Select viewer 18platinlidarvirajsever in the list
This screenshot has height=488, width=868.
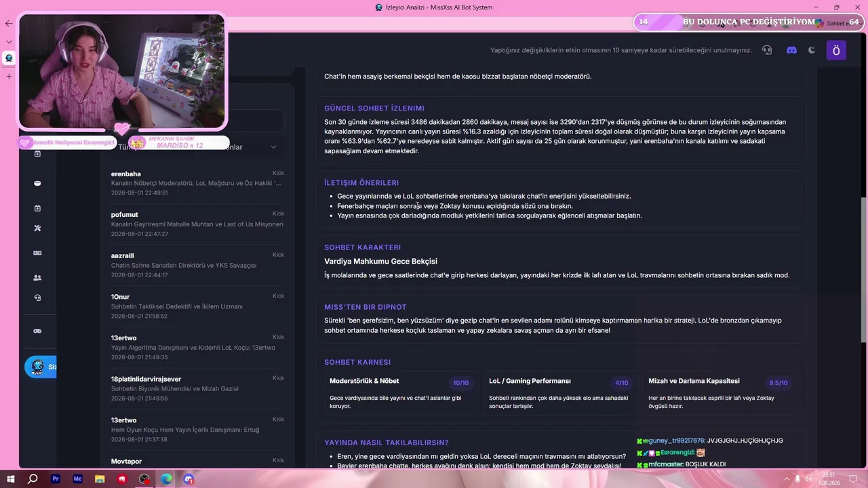point(197,388)
